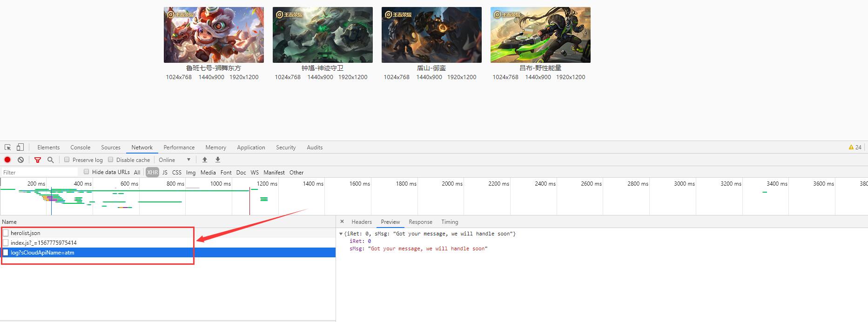
Task: Select the index.js?_=1567775975414 request
Action: [168, 242]
